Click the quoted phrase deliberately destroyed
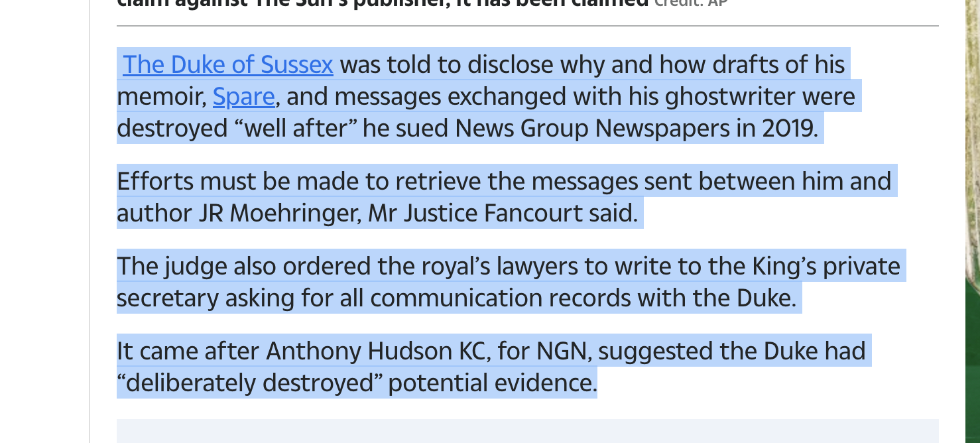980x443 pixels. coord(249,383)
